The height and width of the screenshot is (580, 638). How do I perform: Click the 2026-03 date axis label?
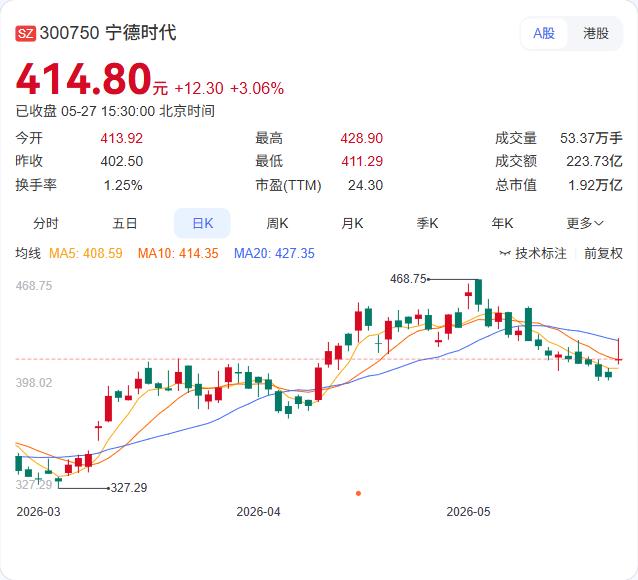[x=38, y=512]
